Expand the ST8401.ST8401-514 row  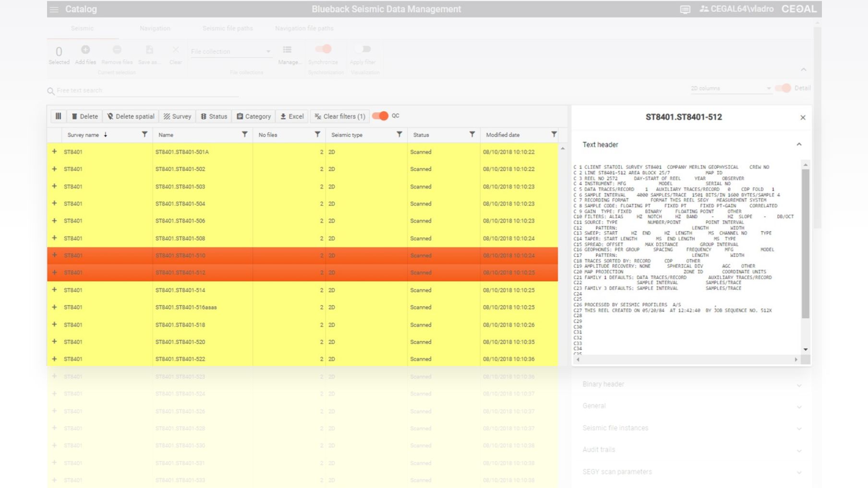coord(54,290)
